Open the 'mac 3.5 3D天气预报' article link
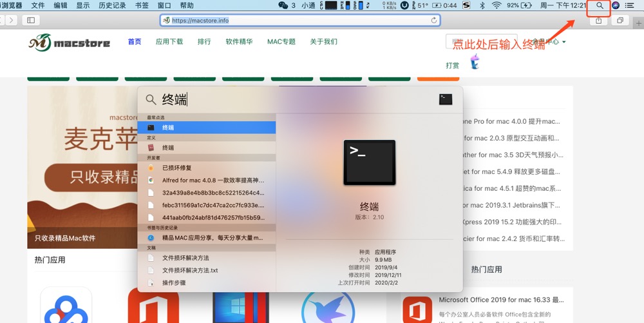The width and height of the screenshot is (644, 323). [x=512, y=155]
